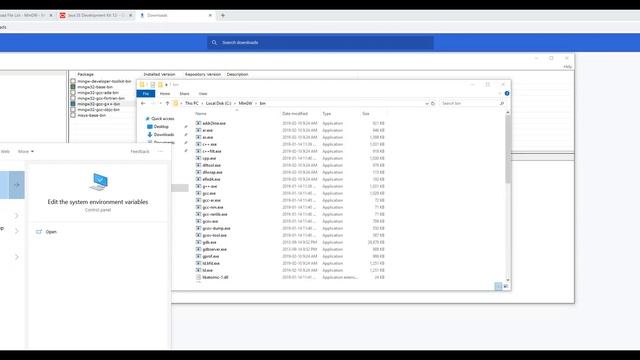Select addr2line.exe file icon
640x360 pixels.
click(x=198, y=123)
